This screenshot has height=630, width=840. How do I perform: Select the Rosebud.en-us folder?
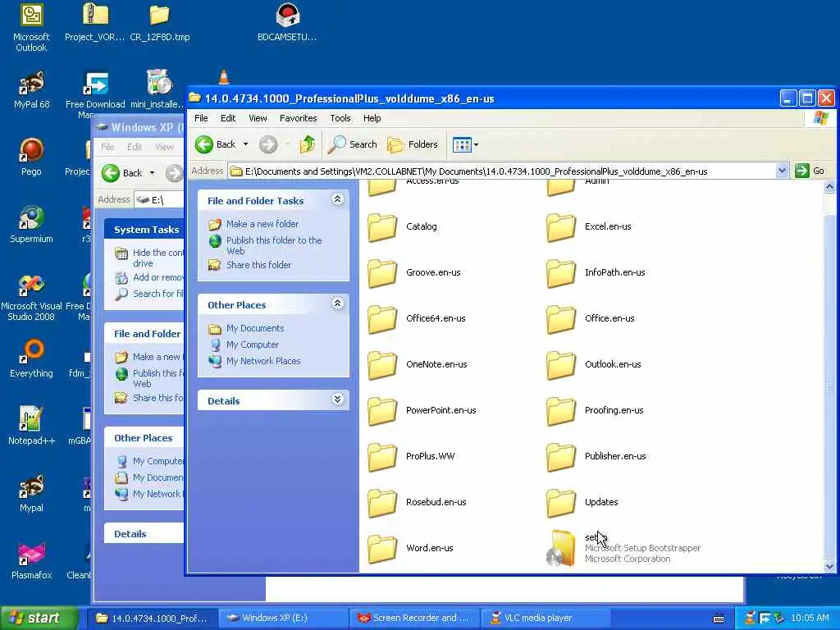(x=418, y=503)
